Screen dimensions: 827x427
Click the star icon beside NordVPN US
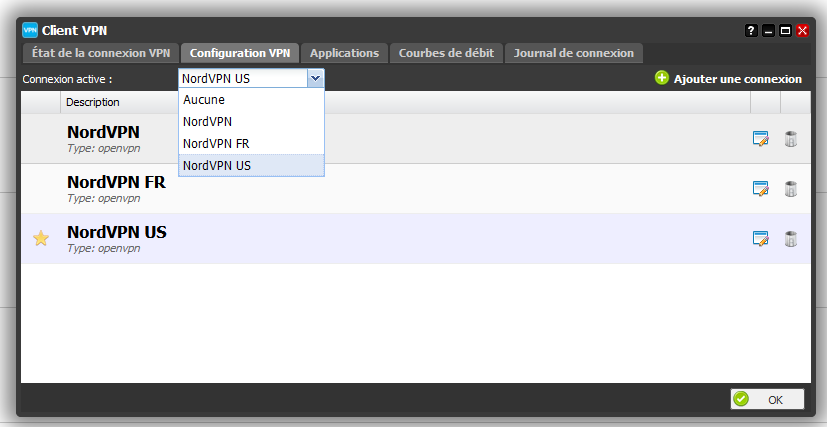click(41, 238)
